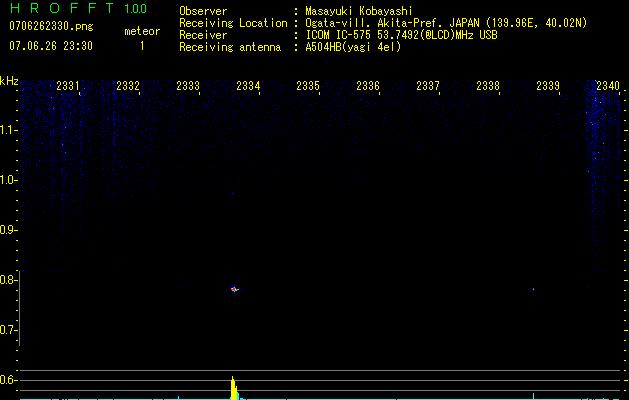
Task: Click the meteor count label
Action: (142, 31)
